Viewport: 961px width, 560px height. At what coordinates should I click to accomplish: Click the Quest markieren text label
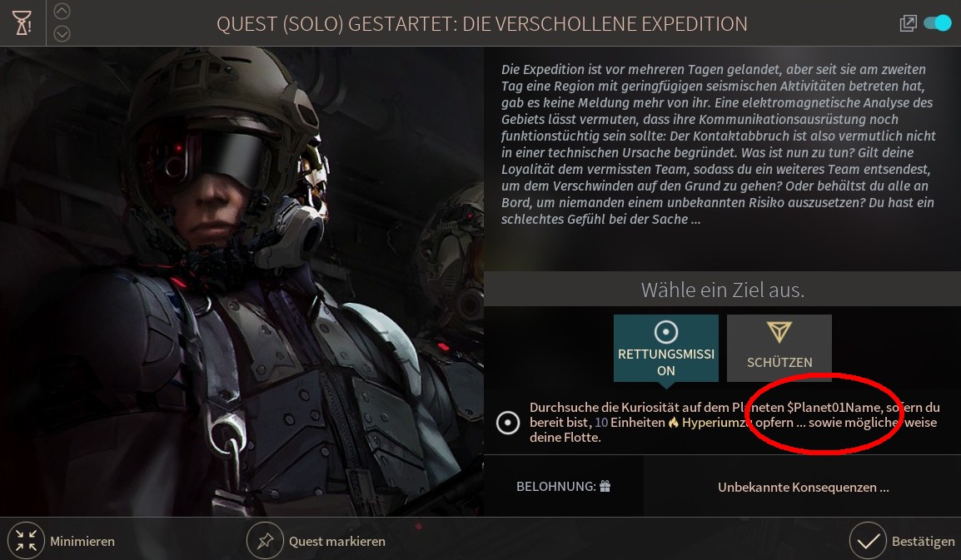tap(337, 541)
